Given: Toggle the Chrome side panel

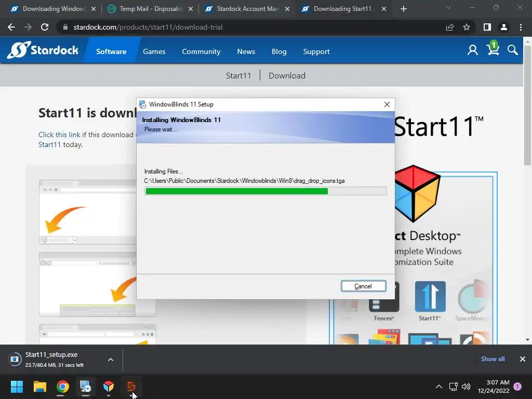Looking at the screenshot, I should click(487, 27).
